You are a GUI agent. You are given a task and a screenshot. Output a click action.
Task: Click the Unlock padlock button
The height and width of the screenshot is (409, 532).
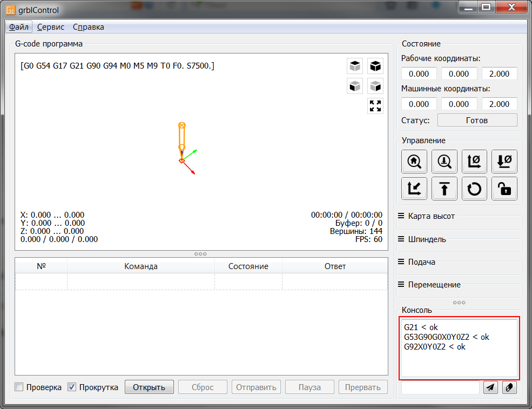504,189
